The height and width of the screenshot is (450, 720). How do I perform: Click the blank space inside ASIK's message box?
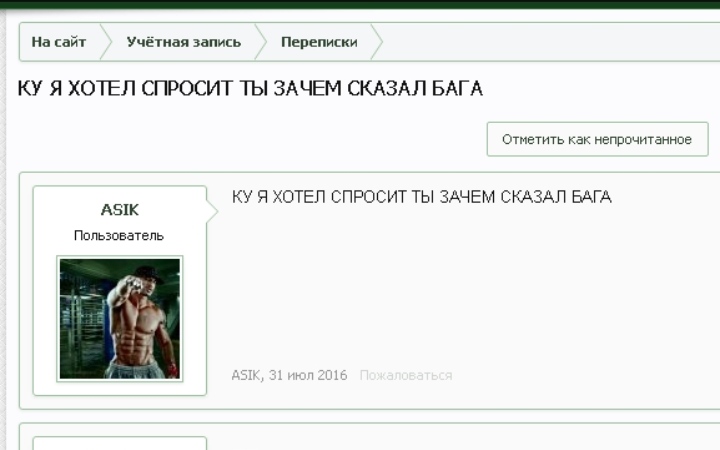click(x=460, y=290)
